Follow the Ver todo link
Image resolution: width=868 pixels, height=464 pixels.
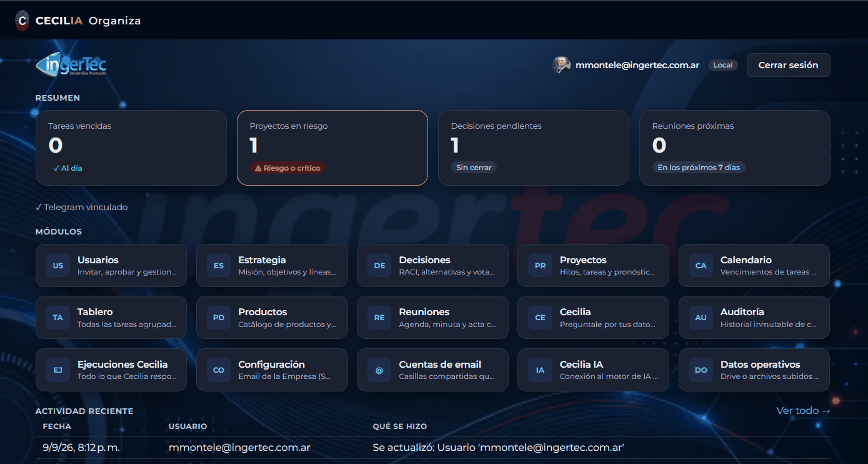[x=804, y=410]
